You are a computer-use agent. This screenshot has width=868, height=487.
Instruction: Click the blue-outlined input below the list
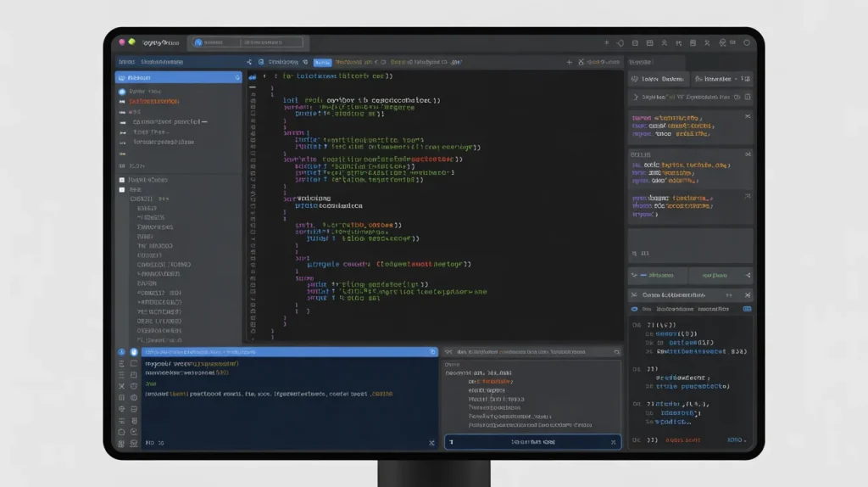click(532, 441)
